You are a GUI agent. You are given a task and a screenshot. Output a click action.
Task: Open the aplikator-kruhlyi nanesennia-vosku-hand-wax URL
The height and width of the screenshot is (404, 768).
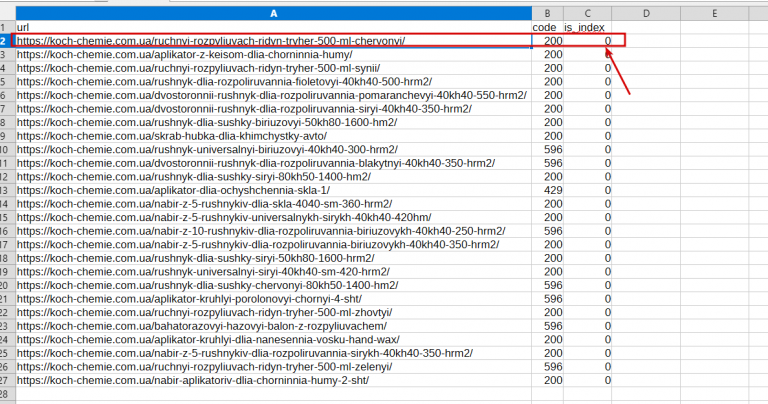(208, 339)
